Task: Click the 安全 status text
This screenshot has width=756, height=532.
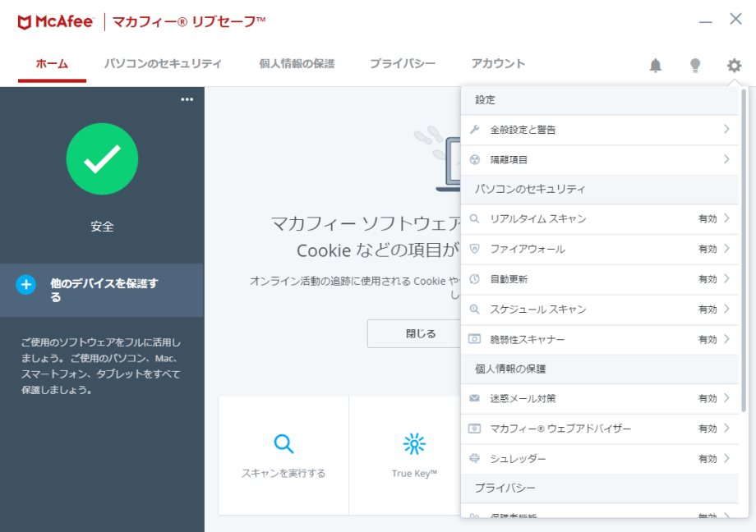Action: pyautogui.click(x=102, y=227)
